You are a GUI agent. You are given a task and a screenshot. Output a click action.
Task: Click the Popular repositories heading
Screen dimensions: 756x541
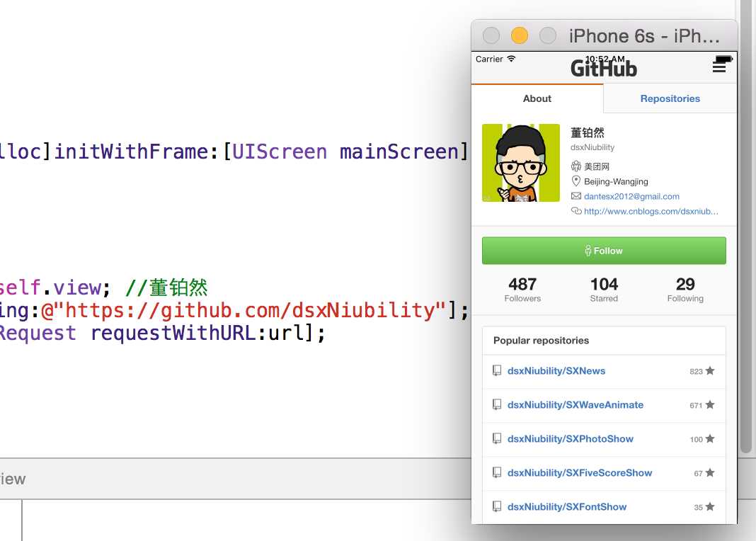point(541,341)
